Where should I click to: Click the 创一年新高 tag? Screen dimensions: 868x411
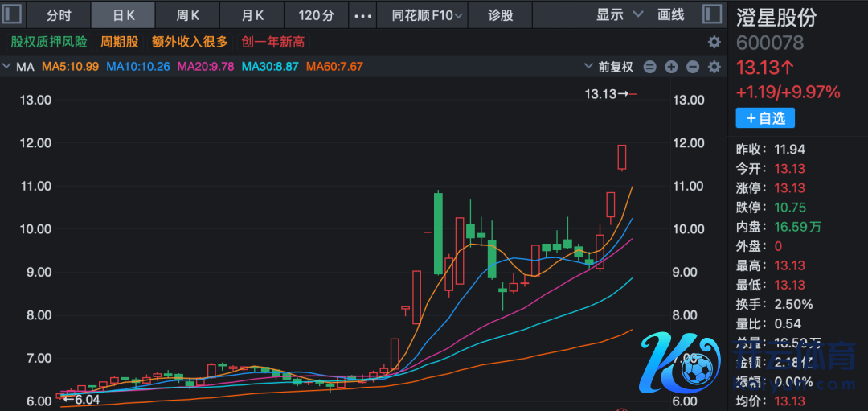click(272, 42)
